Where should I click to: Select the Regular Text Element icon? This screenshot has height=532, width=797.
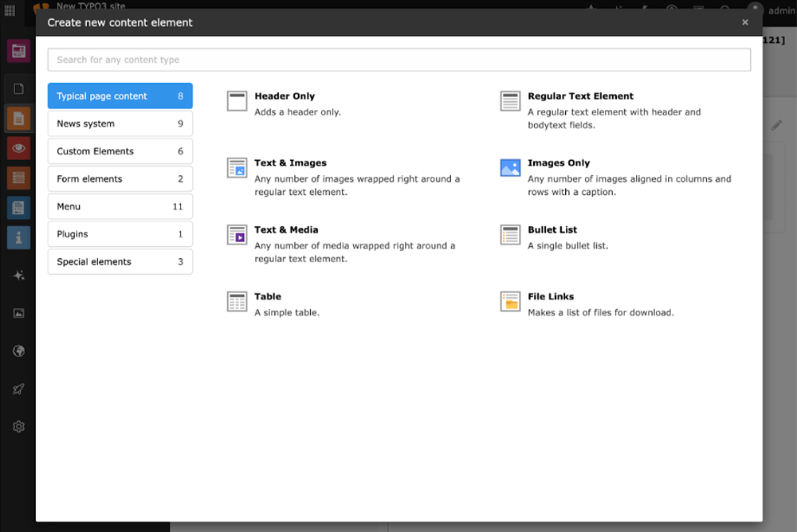[x=510, y=101]
